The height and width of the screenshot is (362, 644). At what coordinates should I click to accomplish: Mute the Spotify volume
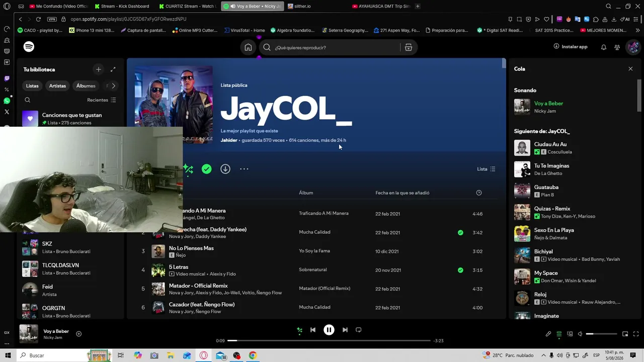tap(580, 334)
